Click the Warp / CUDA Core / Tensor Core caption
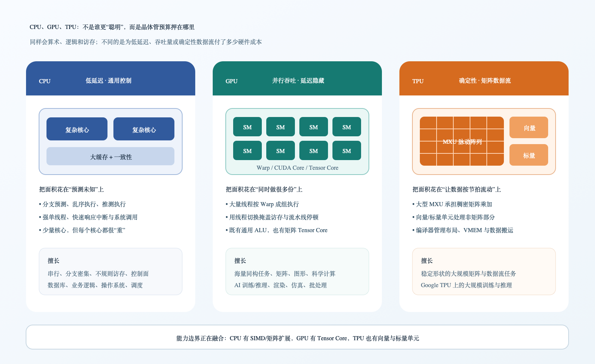 coord(297,168)
